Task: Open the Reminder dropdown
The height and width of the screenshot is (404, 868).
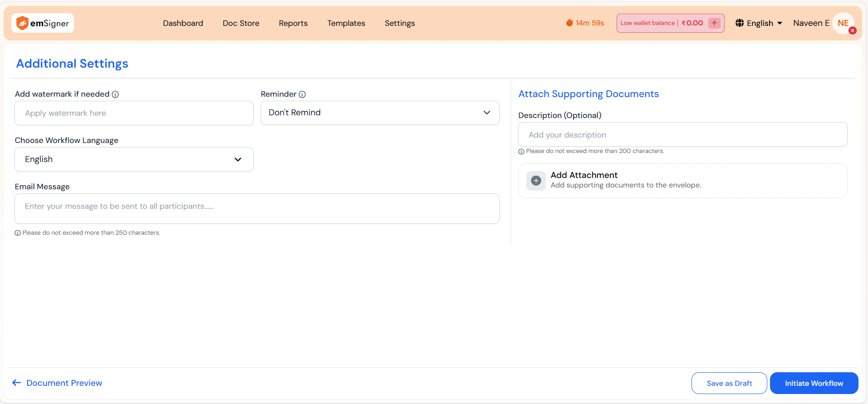Action: point(380,113)
